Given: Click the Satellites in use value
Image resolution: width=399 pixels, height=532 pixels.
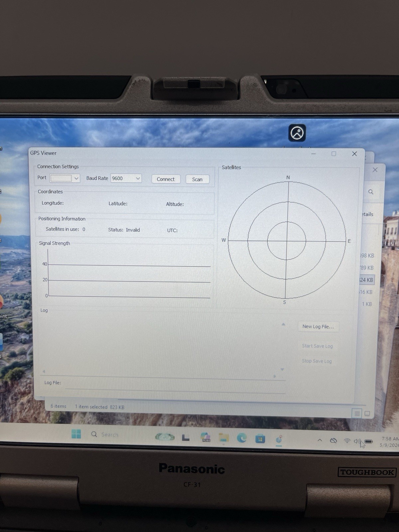Looking at the screenshot, I should [x=84, y=229].
